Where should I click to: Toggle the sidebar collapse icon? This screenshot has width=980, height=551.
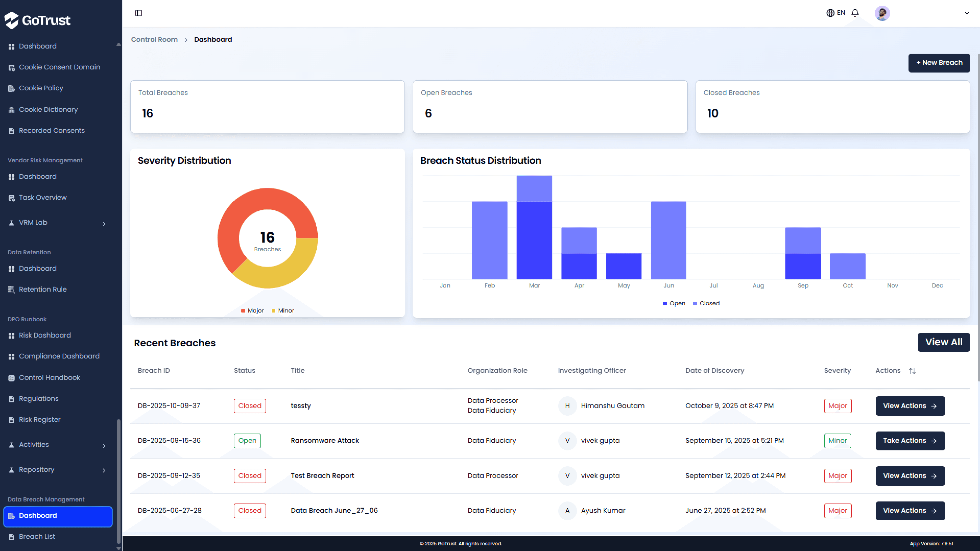(138, 13)
